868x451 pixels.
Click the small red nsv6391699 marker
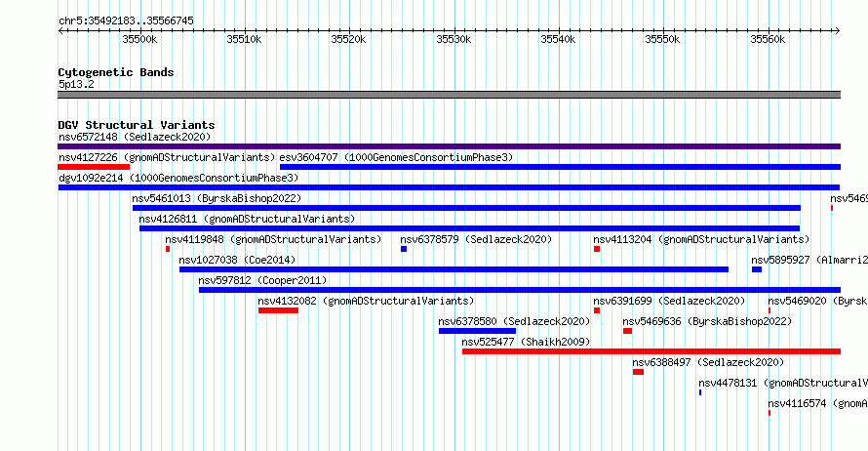coord(597,310)
